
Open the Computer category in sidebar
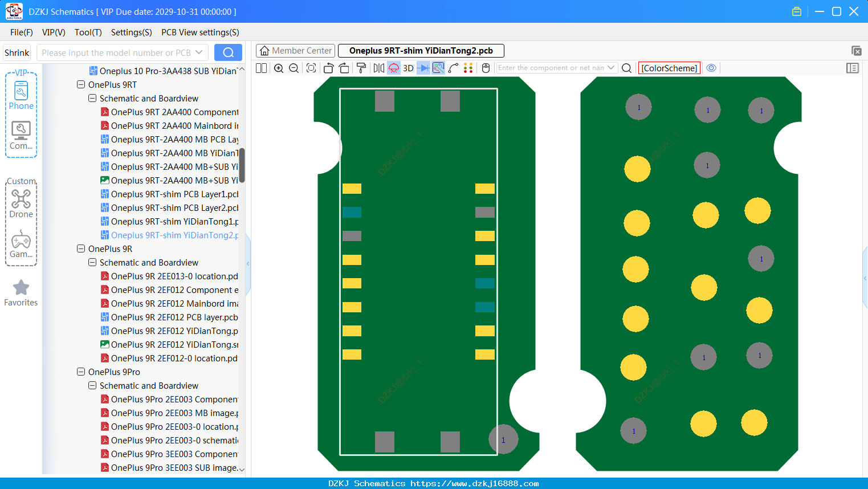pos(21,136)
